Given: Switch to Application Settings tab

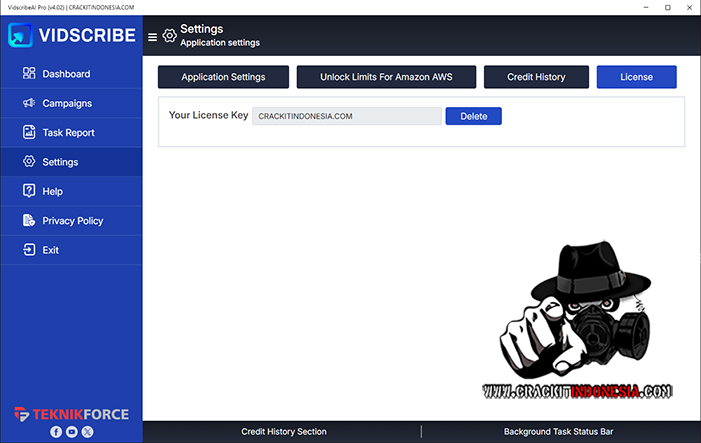Looking at the screenshot, I should (x=223, y=77).
